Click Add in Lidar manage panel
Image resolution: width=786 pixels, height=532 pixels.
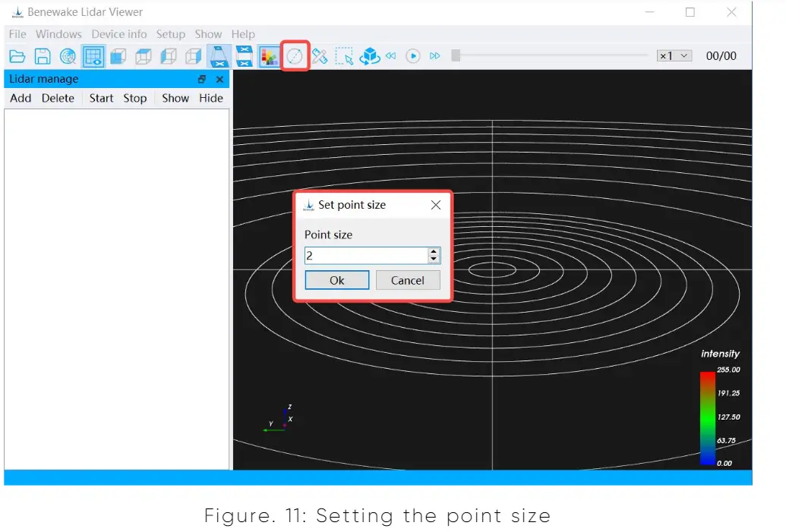21,98
